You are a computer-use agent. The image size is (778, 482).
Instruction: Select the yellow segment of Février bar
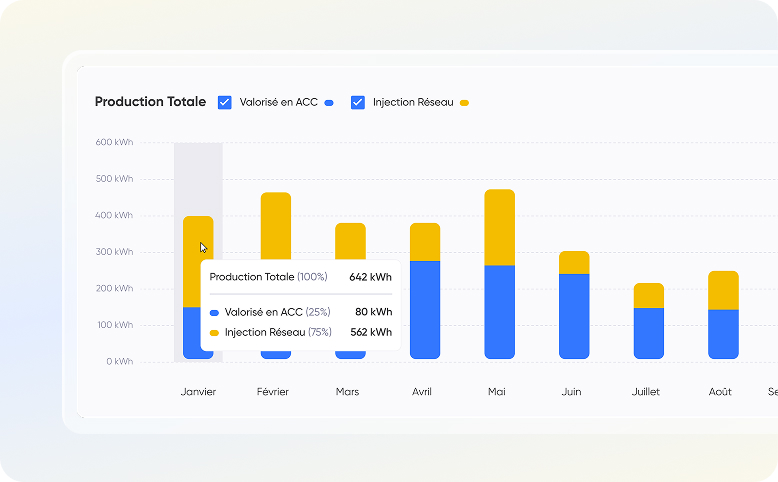(276, 226)
